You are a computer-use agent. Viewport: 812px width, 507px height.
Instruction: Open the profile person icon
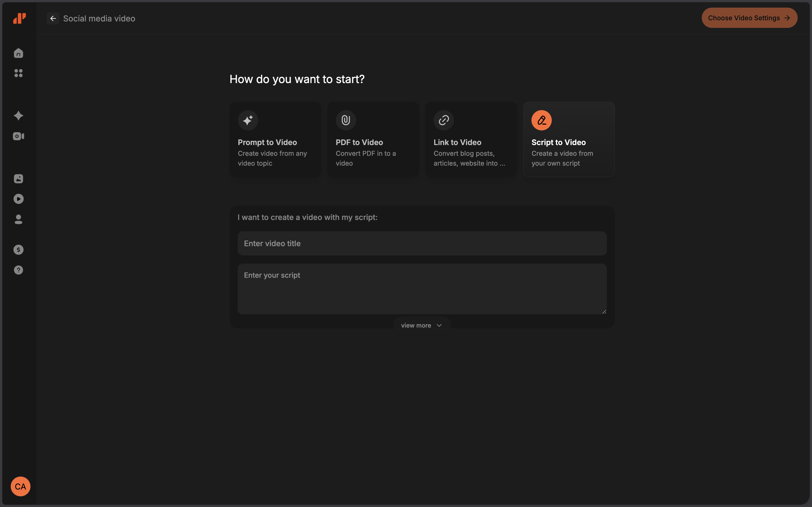click(x=18, y=219)
